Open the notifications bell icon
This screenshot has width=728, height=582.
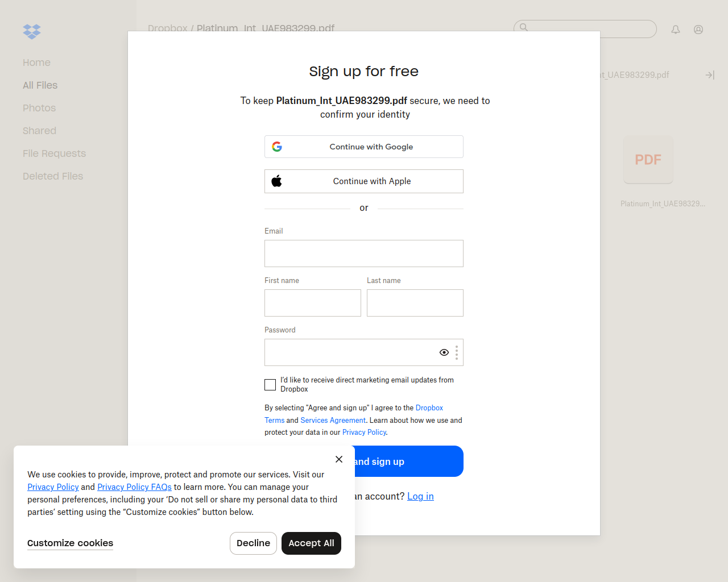[676, 30]
